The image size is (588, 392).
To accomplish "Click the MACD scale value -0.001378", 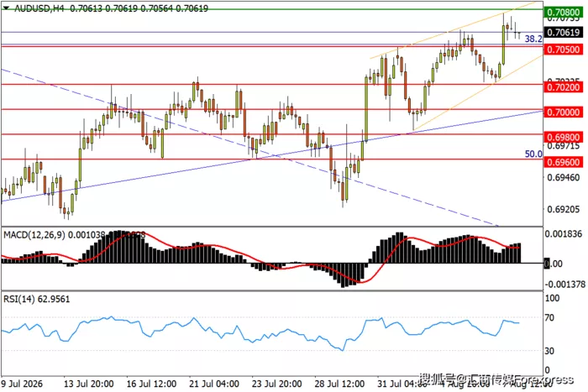I will pyautogui.click(x=564, y=284).
